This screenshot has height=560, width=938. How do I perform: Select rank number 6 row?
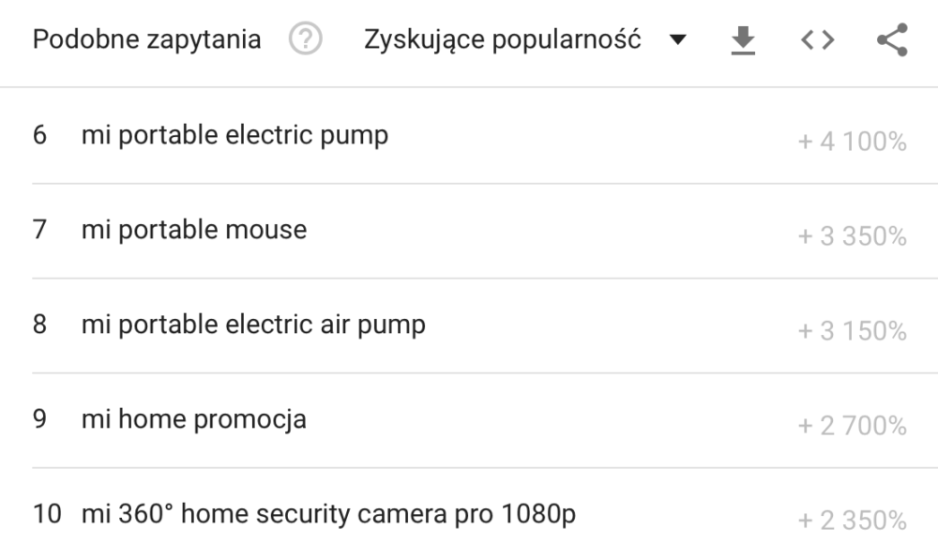[469, 136]
